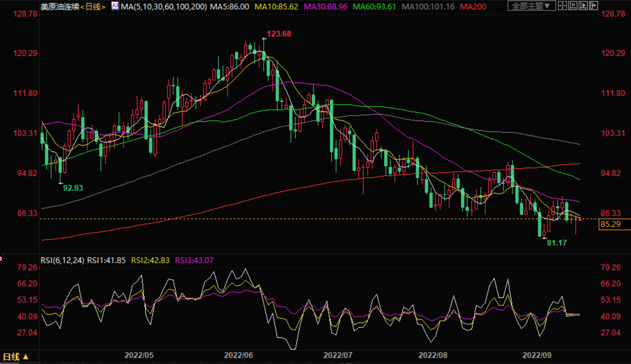This screenshot has width=631, height=364.
Task: Click the MA60:93.61 green legend entry
Action: click(374, 7)
